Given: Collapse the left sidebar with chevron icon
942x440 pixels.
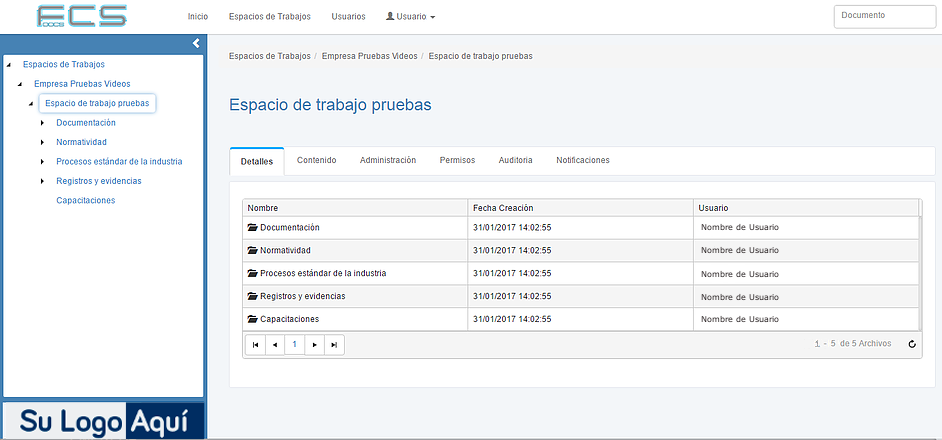Looking at the screenshot, I should pyautogui.click(x=196, y=43).
